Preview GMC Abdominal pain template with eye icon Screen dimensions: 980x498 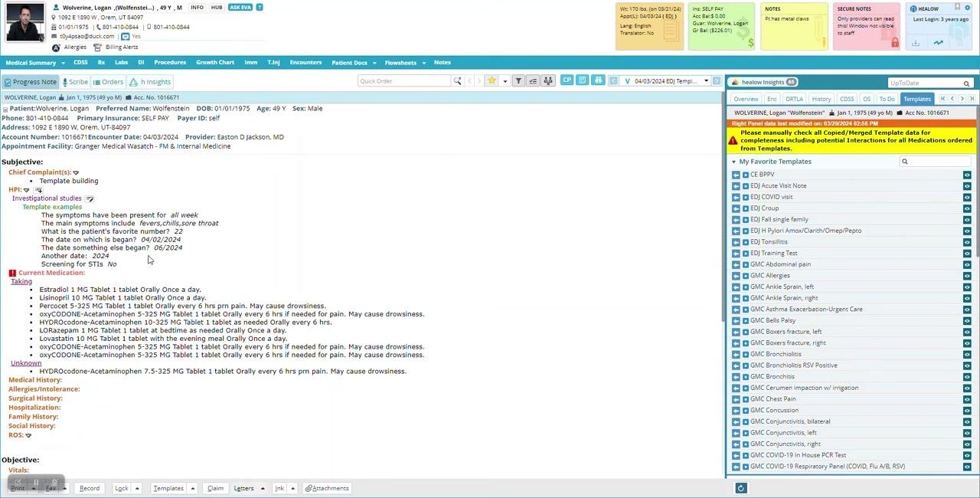pos(967,264)
